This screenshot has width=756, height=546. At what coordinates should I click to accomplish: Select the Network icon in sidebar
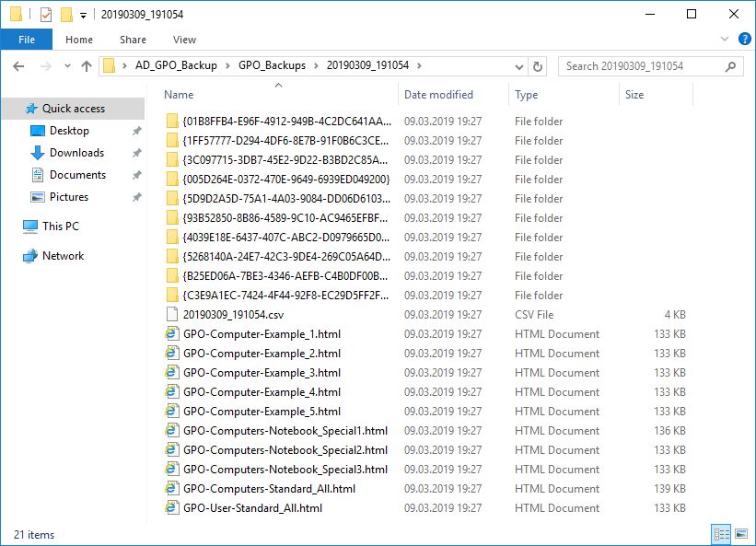coord(30,256)
